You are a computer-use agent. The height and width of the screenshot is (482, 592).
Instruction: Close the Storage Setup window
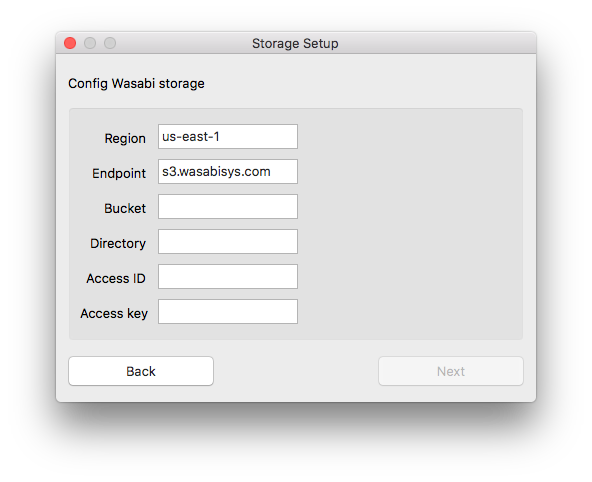click(x=70, y=43)
